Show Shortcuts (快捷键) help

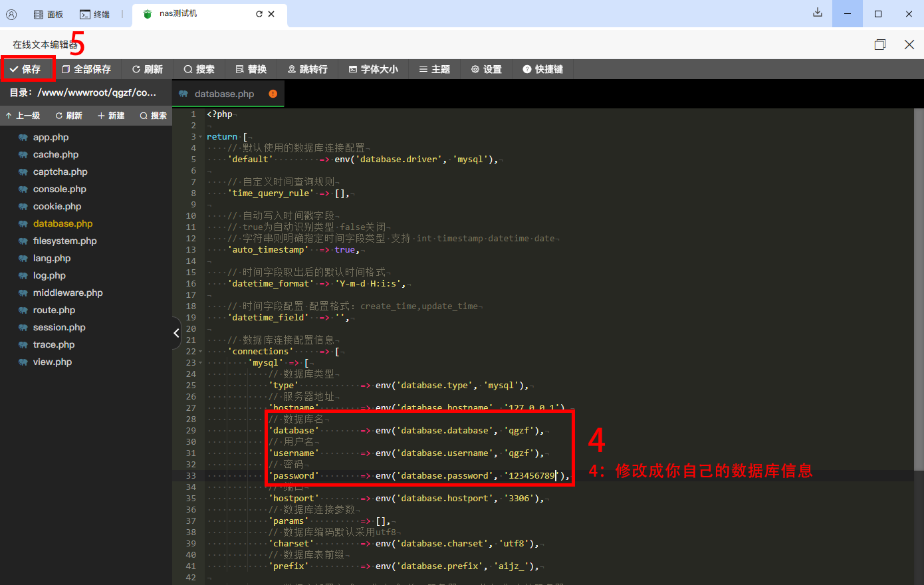pyautogui.click(x=542, y=69)
